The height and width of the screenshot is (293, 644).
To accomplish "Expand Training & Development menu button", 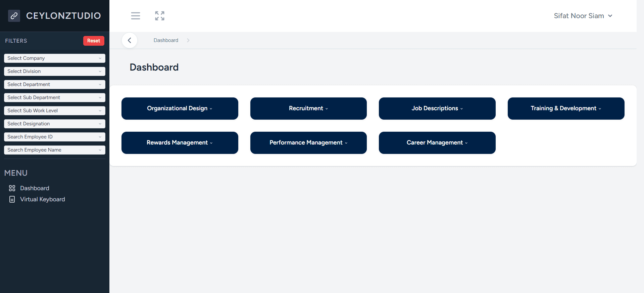I will tap(566, 109).
